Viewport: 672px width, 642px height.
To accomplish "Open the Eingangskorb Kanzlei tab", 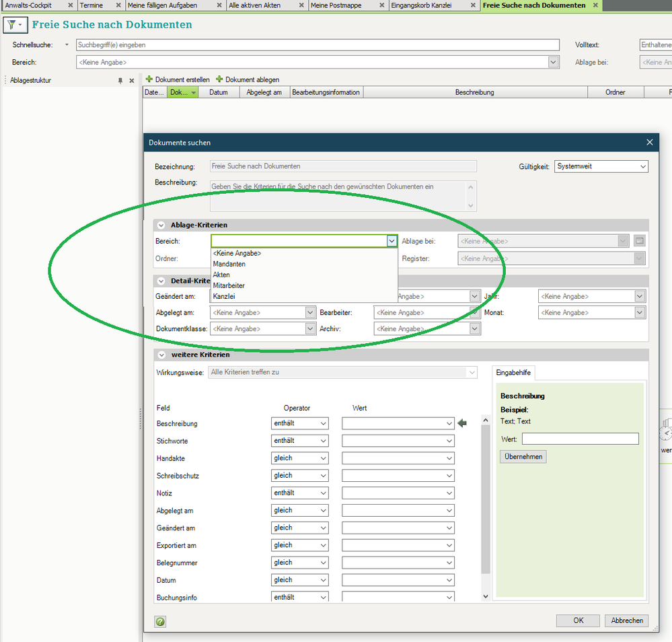I will point(421,5).
